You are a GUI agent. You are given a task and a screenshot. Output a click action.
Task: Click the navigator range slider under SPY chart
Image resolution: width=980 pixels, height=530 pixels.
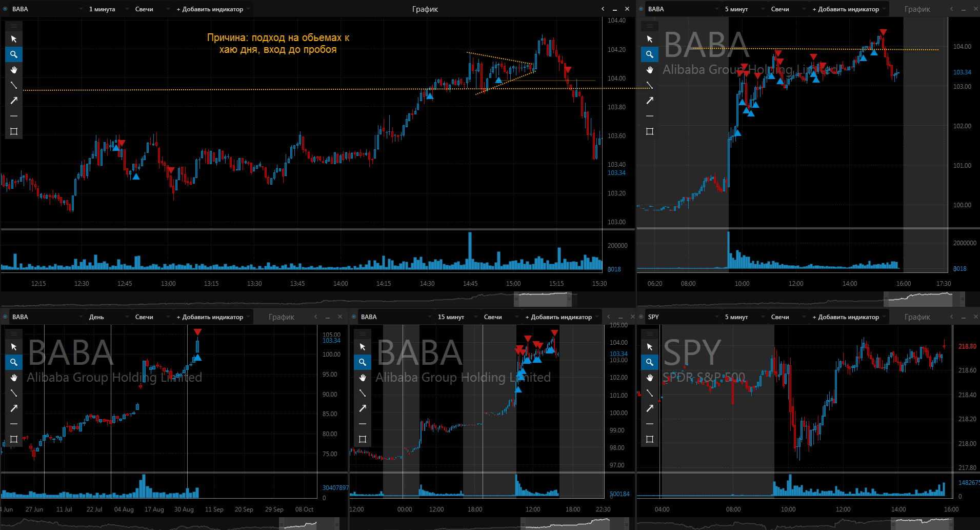[923, 523]
